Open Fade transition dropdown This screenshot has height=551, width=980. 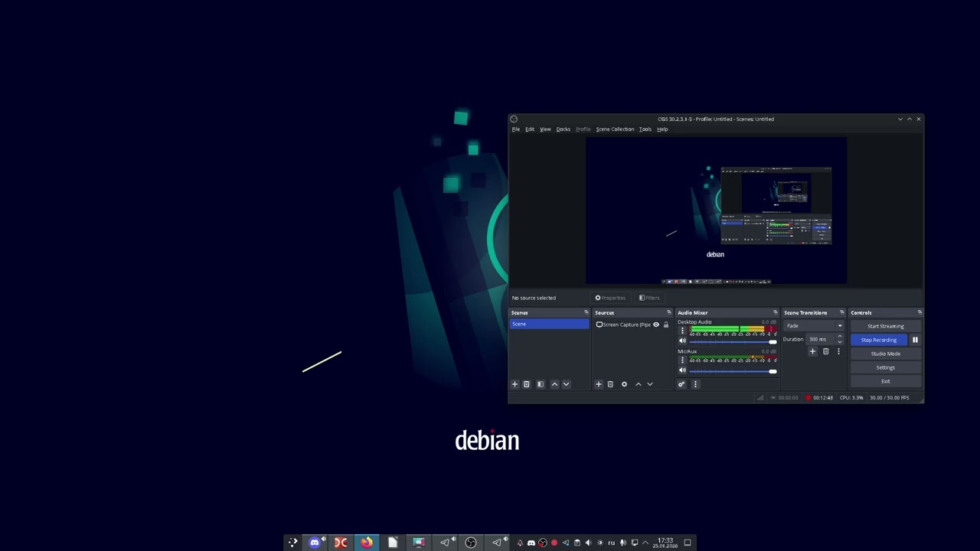pyautogui.click(x=813, y=326)
